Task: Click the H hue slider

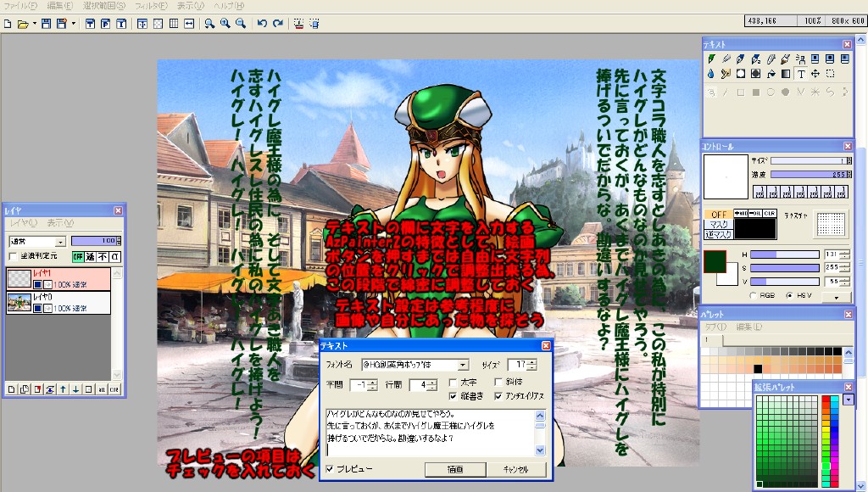Action: [784, 254]
